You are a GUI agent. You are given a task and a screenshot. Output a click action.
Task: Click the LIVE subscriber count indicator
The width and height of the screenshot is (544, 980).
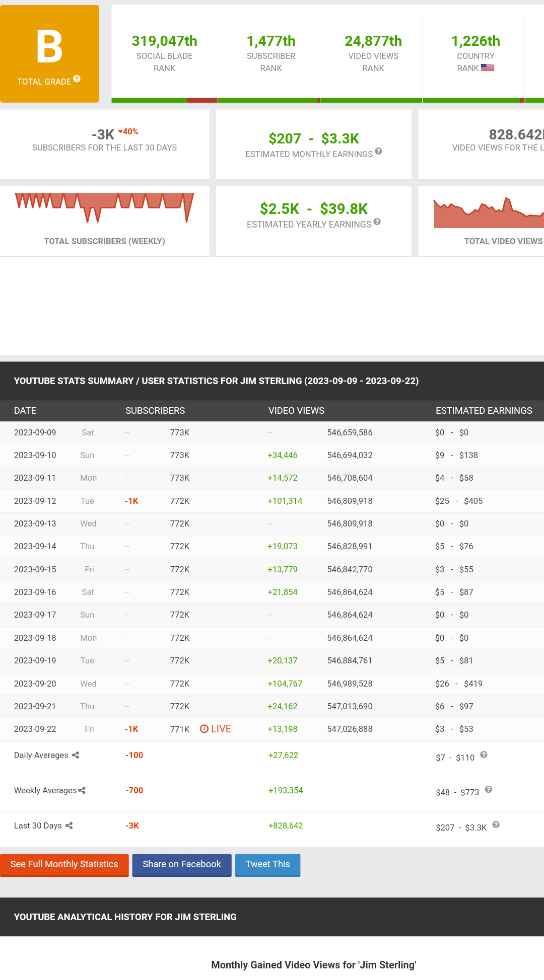point(216,729)
